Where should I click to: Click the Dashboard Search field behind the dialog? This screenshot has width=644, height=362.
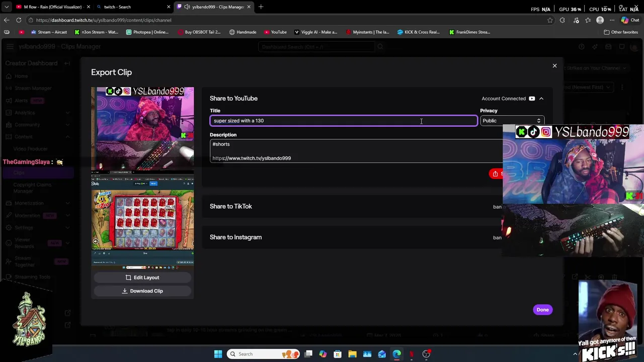click(x=316, y=47)
